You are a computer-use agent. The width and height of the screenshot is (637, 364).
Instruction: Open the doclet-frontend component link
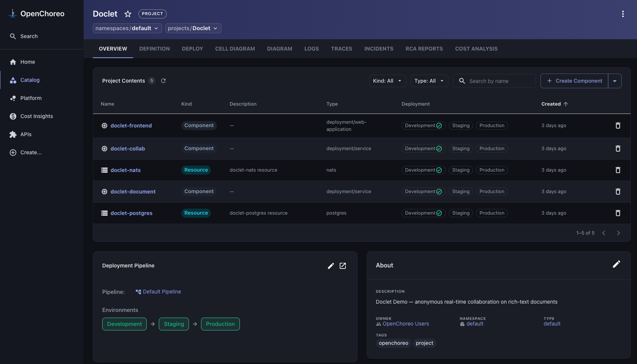[x=131, y=126]
